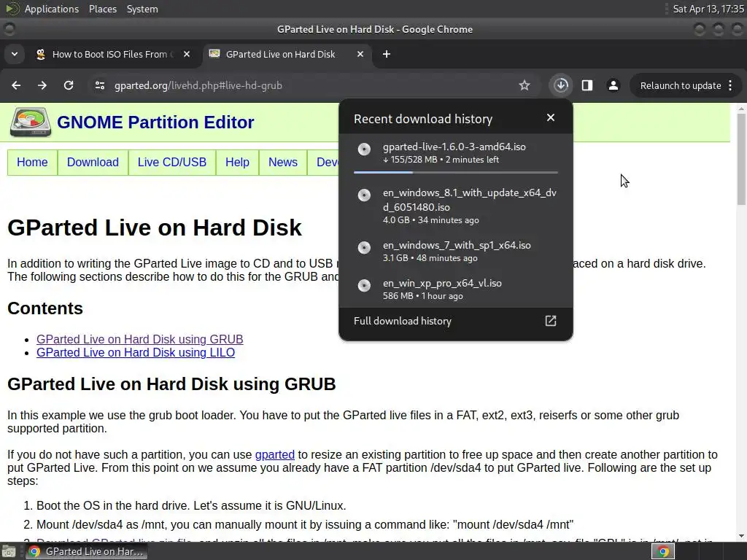Click disc icon of gparted-live ISO download
The width and height of the screenshot is (747, 560).
coord(364,149)
